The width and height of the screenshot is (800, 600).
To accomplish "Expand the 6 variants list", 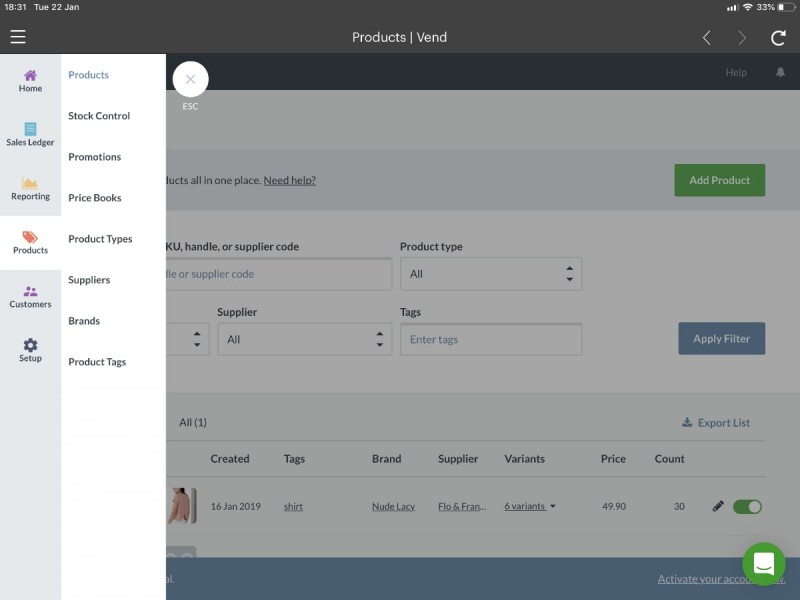I will pos(530,506).
